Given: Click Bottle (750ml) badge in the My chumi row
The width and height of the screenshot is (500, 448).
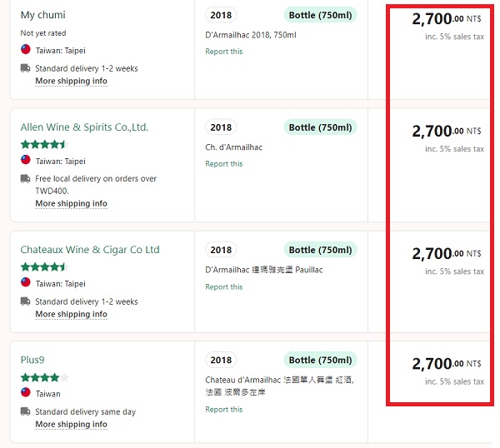Looking at the screenshot, I should 321,15.
